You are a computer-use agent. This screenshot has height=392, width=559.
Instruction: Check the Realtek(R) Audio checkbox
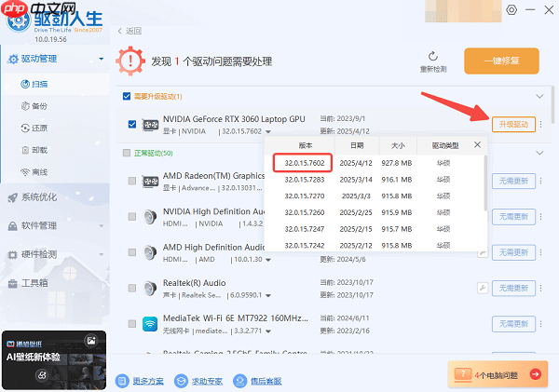(132, 288)
